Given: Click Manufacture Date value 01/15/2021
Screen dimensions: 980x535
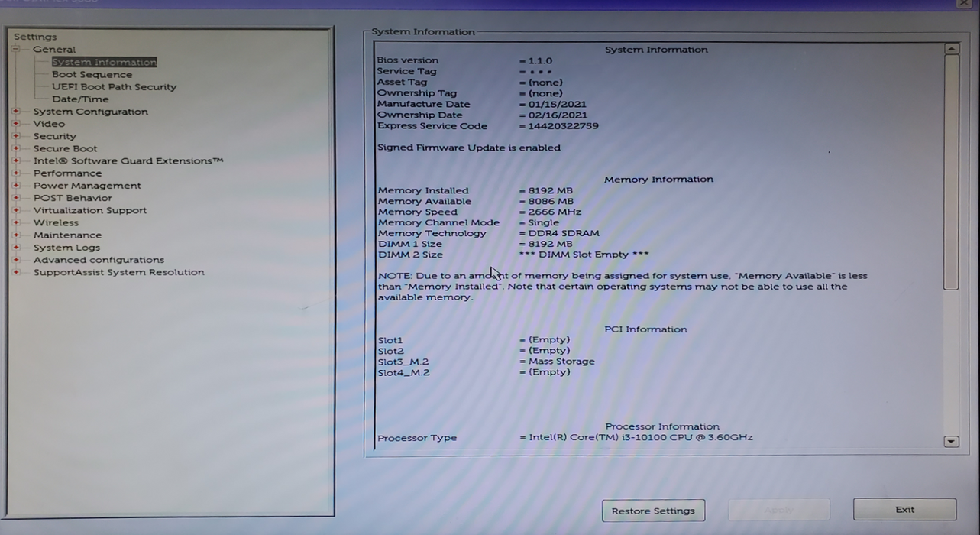Looking at the screenshot, I should [558, 104].
